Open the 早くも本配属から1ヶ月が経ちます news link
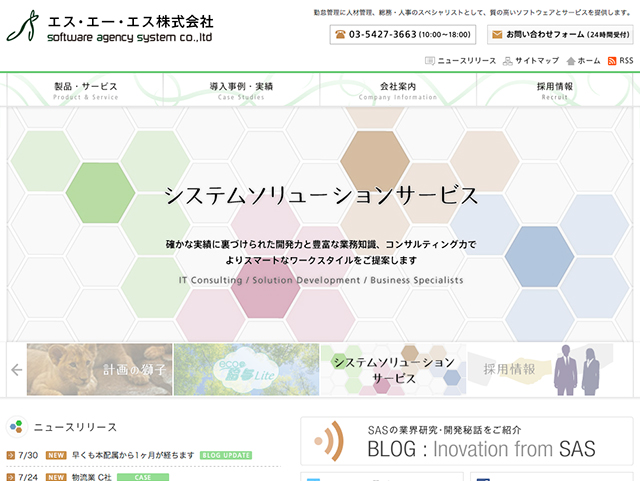 [133, 456]
